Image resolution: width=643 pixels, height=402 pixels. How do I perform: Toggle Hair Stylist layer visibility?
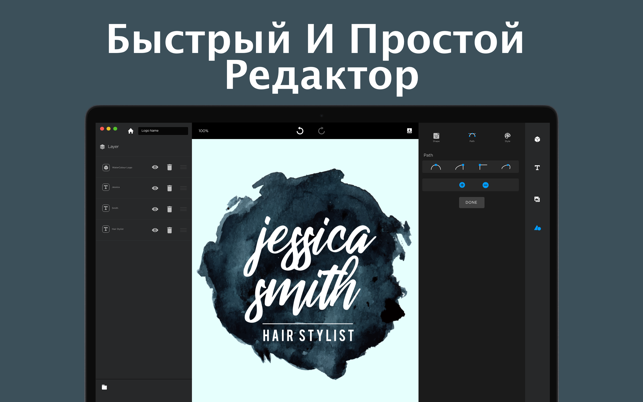click(x=155, y=230)
